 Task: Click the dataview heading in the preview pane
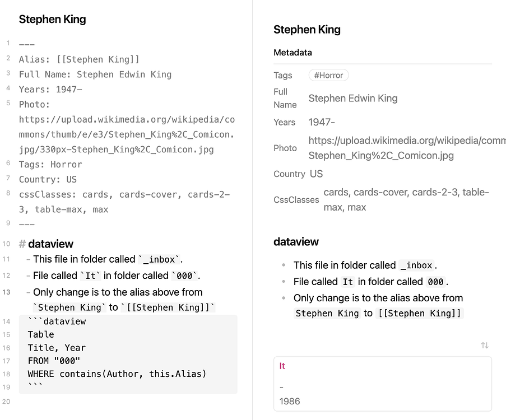[296, 242]
